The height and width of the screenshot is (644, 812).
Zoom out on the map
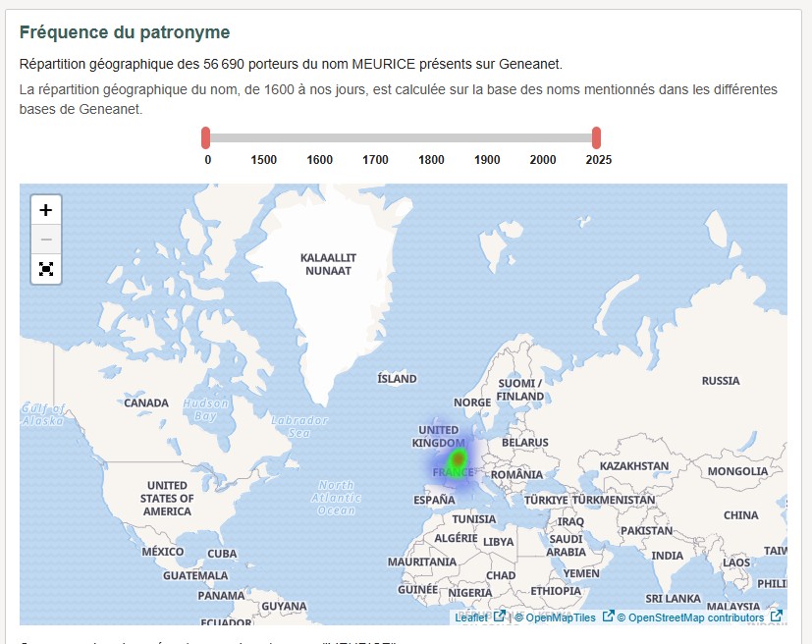[45, 239]
